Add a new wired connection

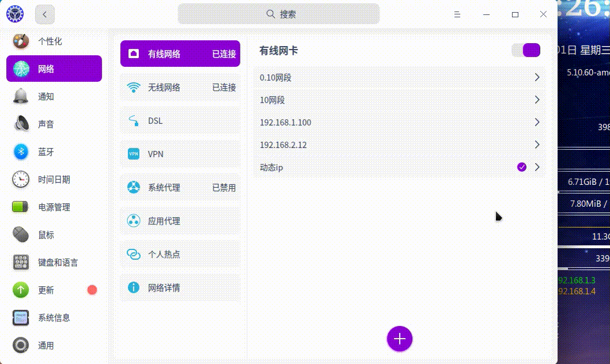(x=400, y=339)
